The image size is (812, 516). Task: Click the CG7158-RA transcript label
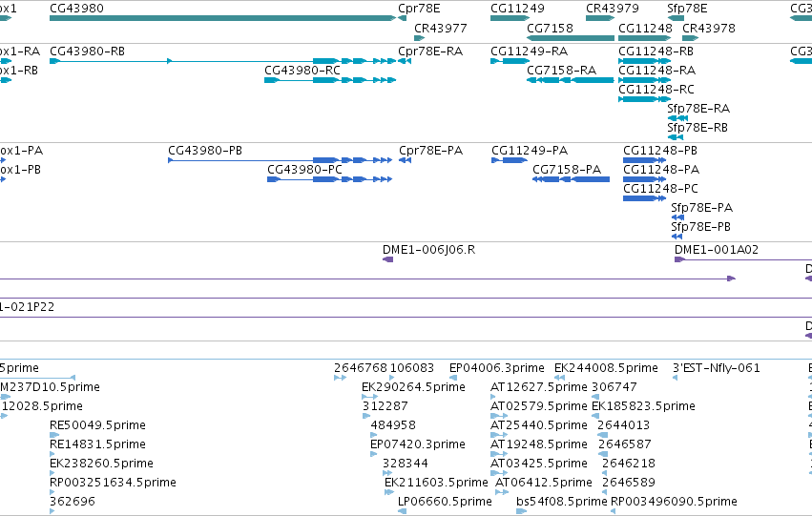click(x=561, y=70)
